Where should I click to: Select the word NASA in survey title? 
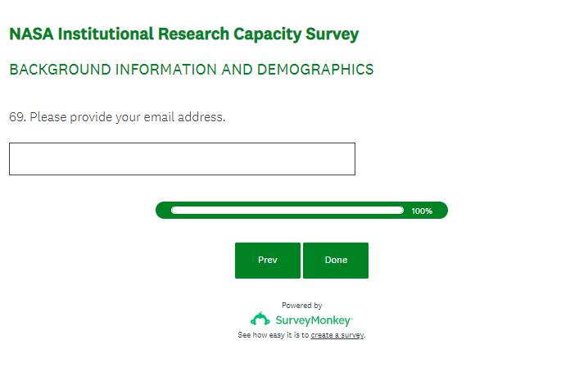[31, 34]
